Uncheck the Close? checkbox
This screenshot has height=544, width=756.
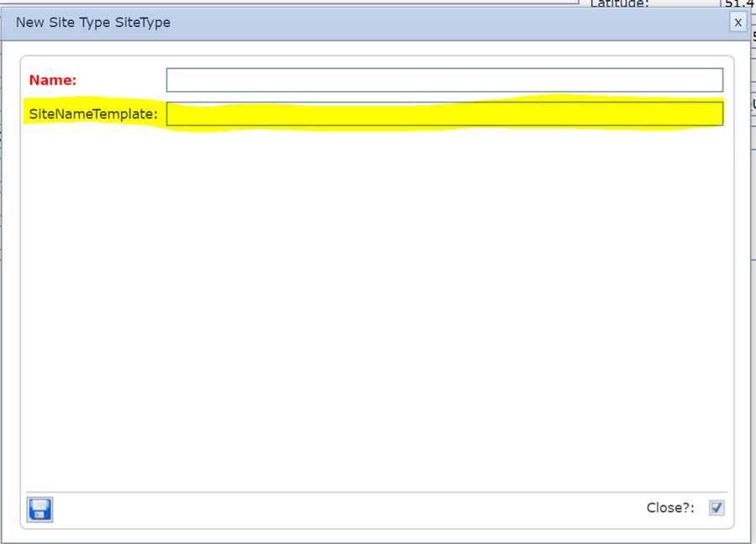click(716, 508)
